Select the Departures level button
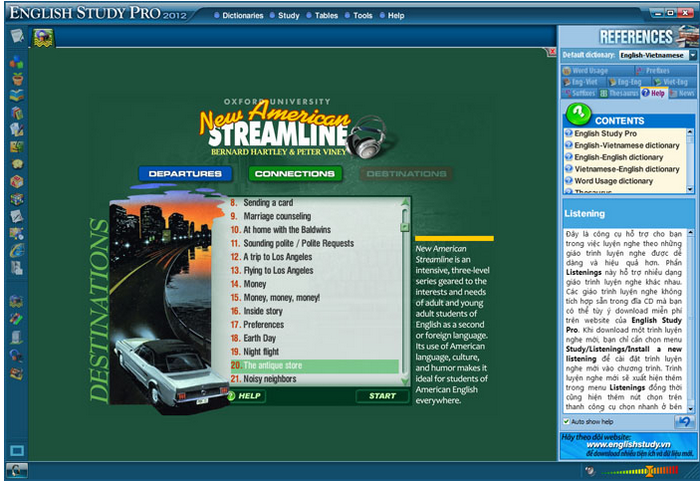This screenshot has height=481, width=700. [x=185, y=174]
